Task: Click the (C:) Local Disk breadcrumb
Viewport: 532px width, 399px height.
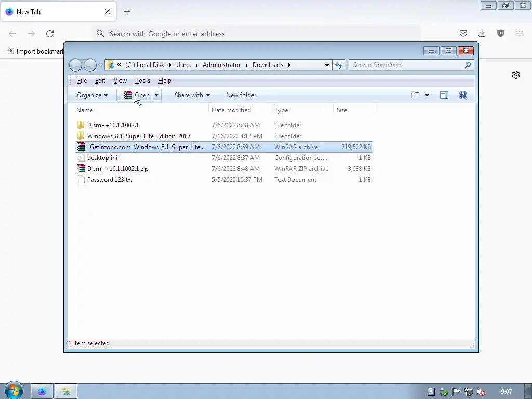Action: 144,65
